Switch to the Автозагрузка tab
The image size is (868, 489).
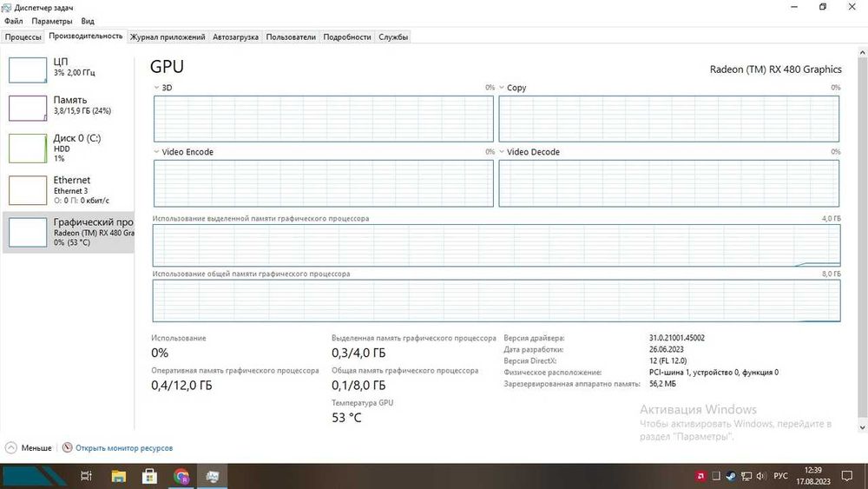[235, 37]
